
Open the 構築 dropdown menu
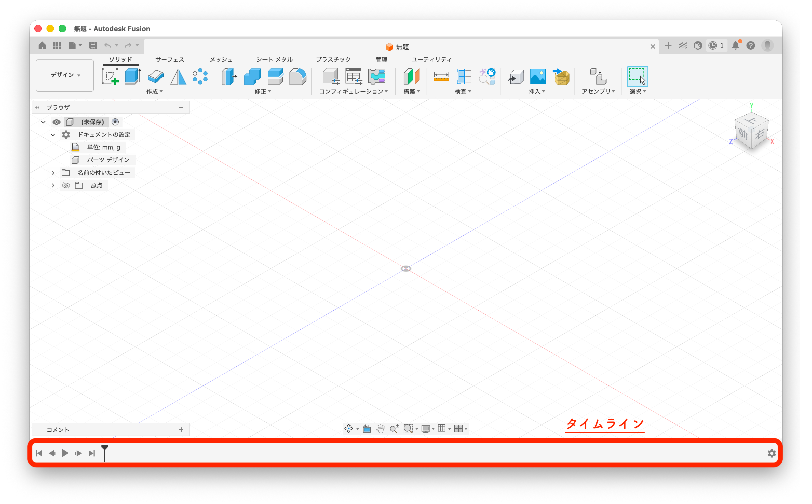[x=412, y=91]
